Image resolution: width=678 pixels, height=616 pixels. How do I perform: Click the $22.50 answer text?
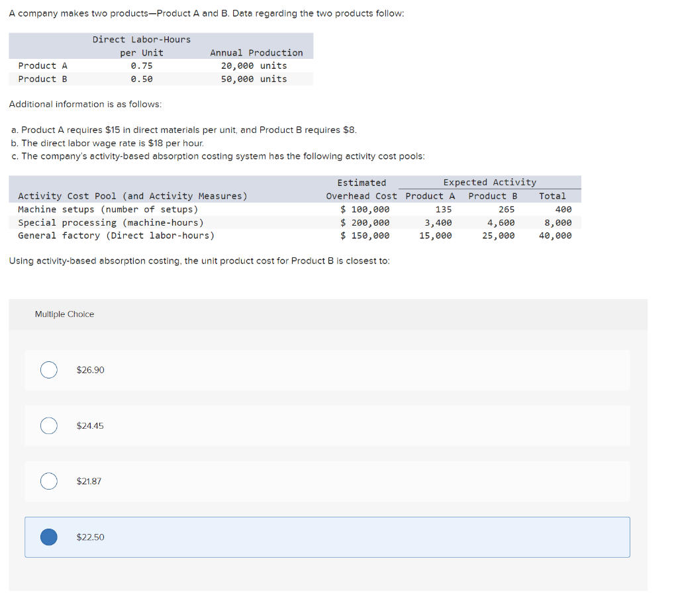point(90,537)
